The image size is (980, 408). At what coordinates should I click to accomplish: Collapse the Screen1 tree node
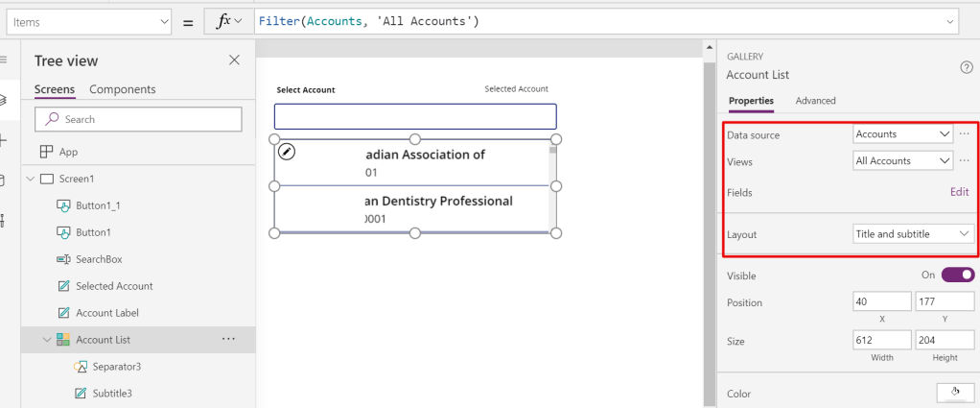click(x=29, y=179)
